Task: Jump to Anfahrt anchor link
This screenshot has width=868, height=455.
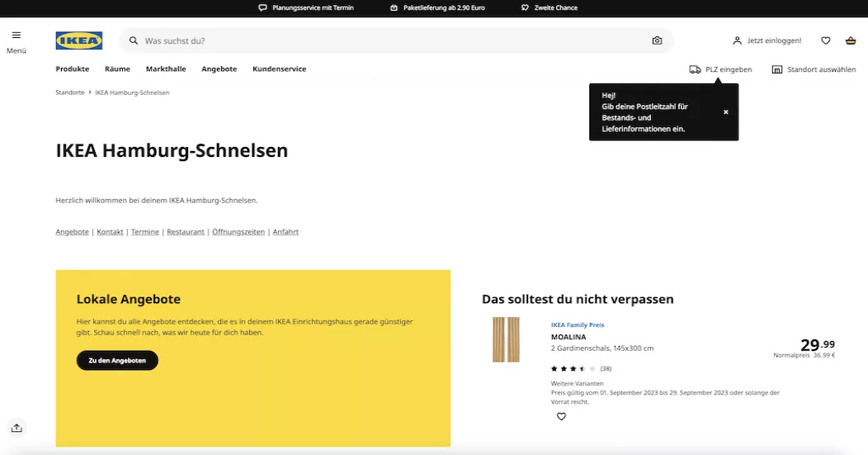Action: coord(285,232)
